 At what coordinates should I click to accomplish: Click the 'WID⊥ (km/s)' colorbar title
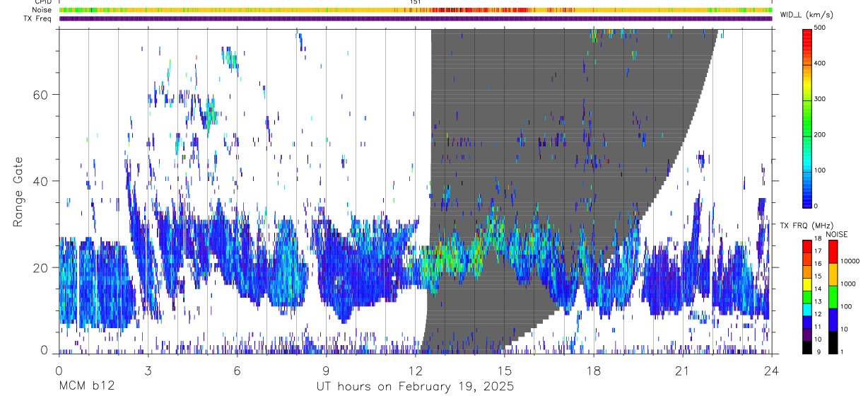click(808, 15)
